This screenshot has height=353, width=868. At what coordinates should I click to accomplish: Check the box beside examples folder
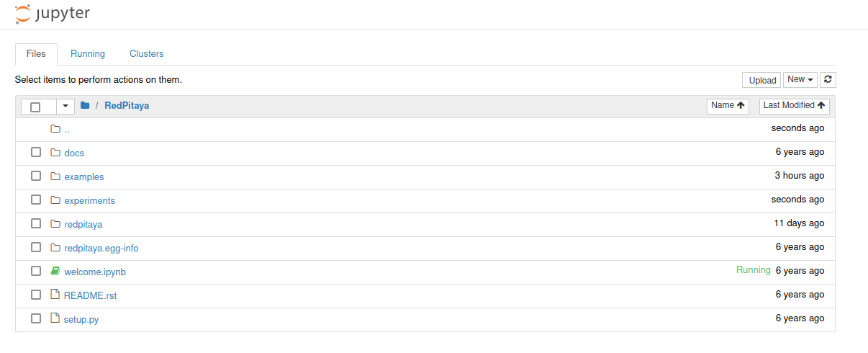pyautogui.click(x=36, y=176)
